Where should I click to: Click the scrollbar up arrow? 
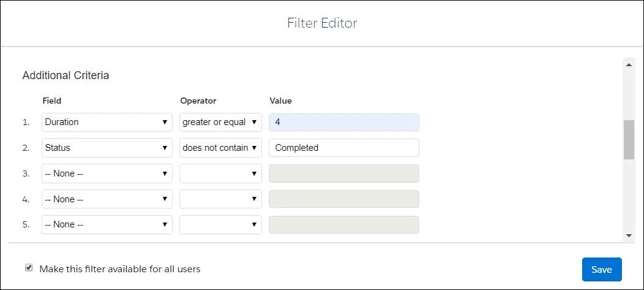click(629, 64)
